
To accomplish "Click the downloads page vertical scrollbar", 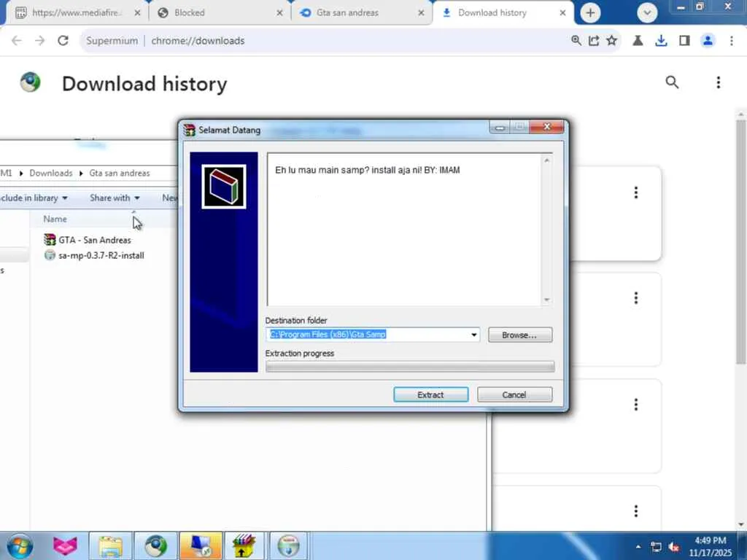I will coord(741,242).
